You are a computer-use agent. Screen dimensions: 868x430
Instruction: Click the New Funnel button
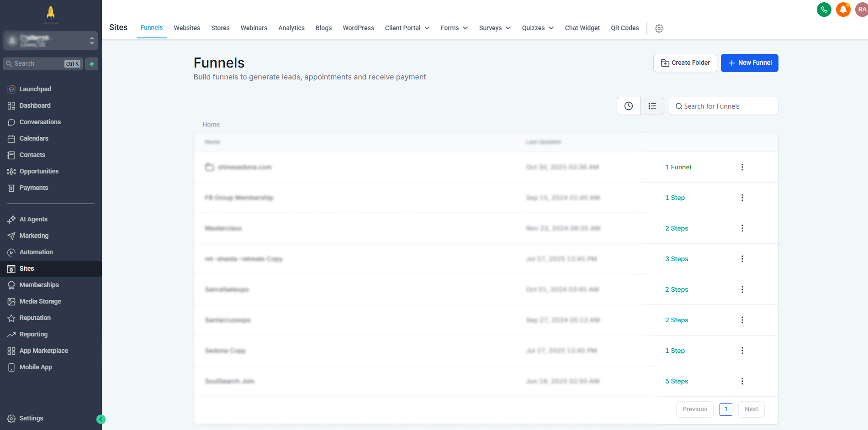pyautogui.click(x=749, y=63)
